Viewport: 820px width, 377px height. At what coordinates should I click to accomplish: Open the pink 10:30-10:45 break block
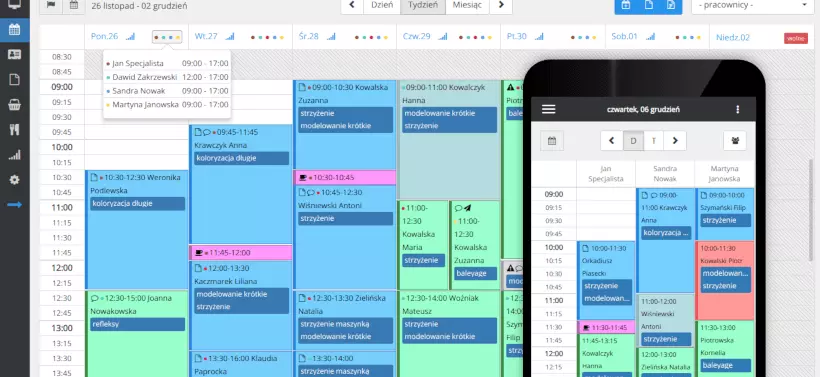click(345, 177)
